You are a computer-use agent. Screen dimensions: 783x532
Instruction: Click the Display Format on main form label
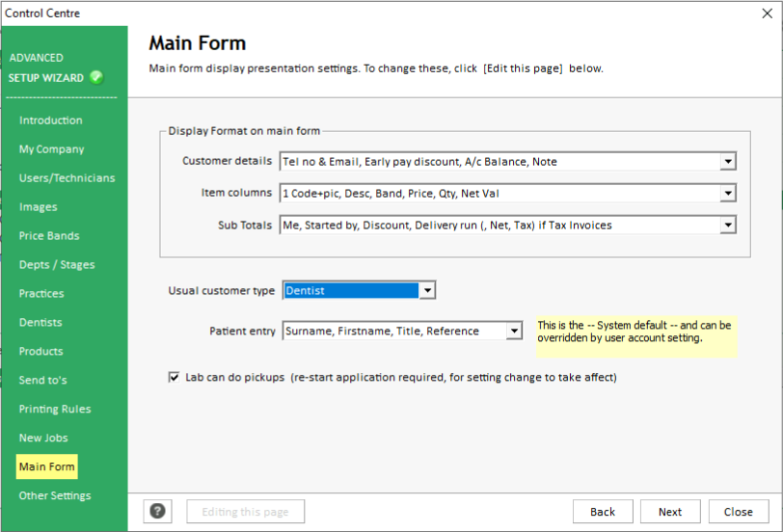point(244,131)
